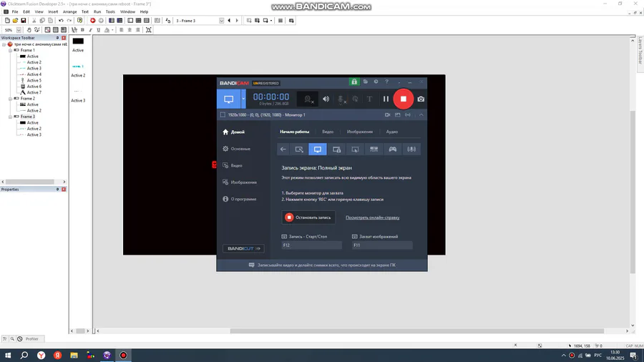Open the Arrange menu
The width and height of the screenshot is (644, 362).
pyautogui.click(x=70, y=12)
